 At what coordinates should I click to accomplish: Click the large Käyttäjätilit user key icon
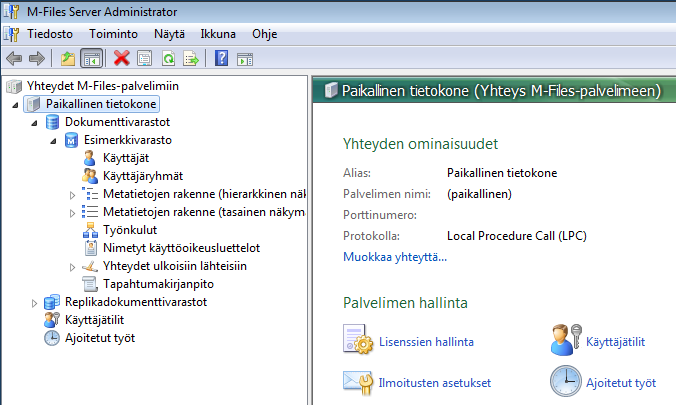[566, 340]
